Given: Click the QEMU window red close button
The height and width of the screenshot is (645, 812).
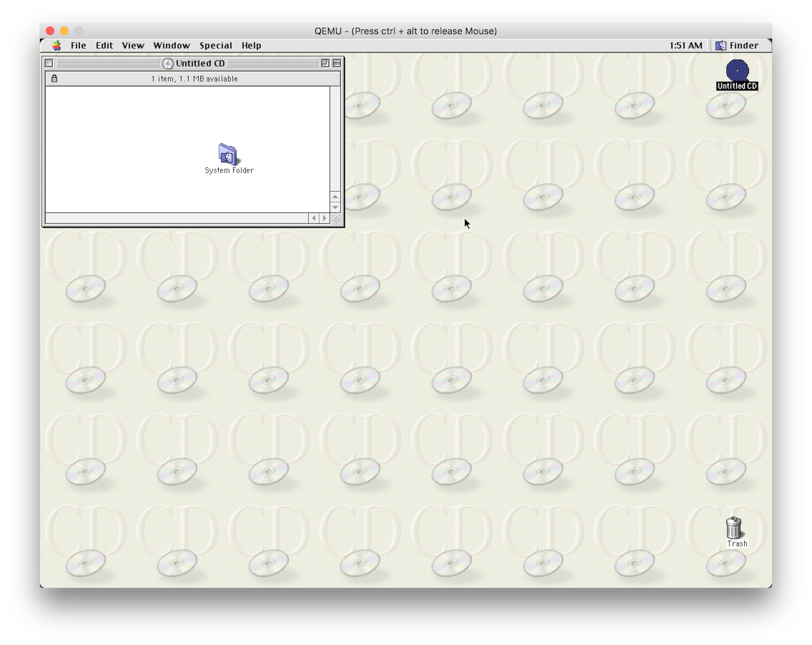Looking at the screenshot, I should 50,31.
